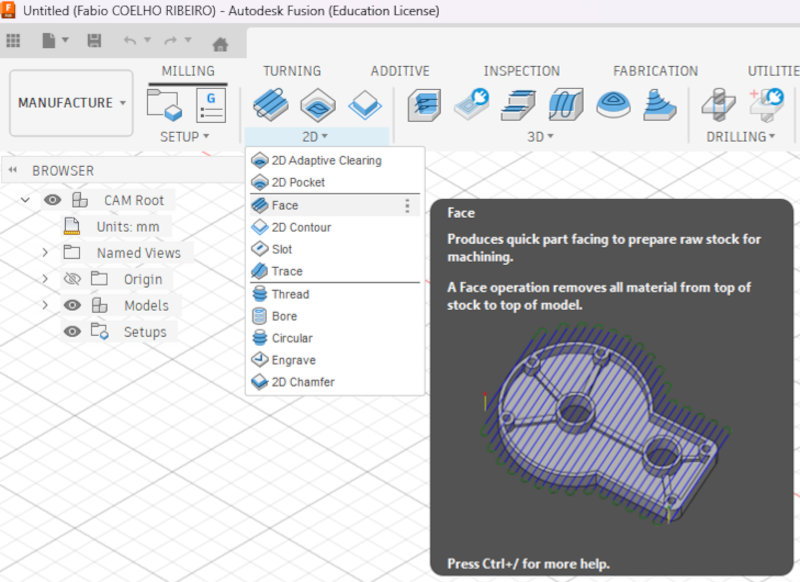
Task: Expand the Origin tree node
Action: [45, 279]
